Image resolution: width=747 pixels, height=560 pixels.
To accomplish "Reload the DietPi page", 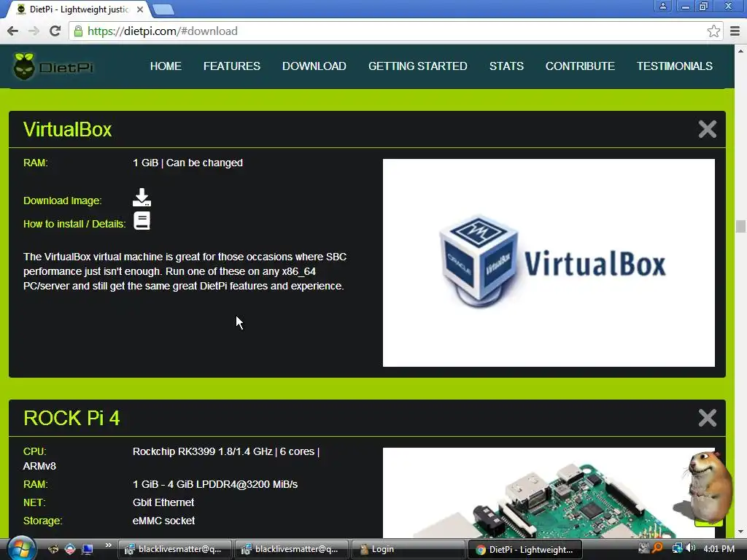I will coord(55,31).
